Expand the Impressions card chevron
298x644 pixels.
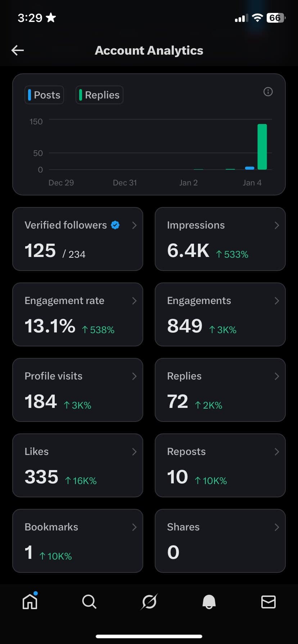tap(277, 225)
